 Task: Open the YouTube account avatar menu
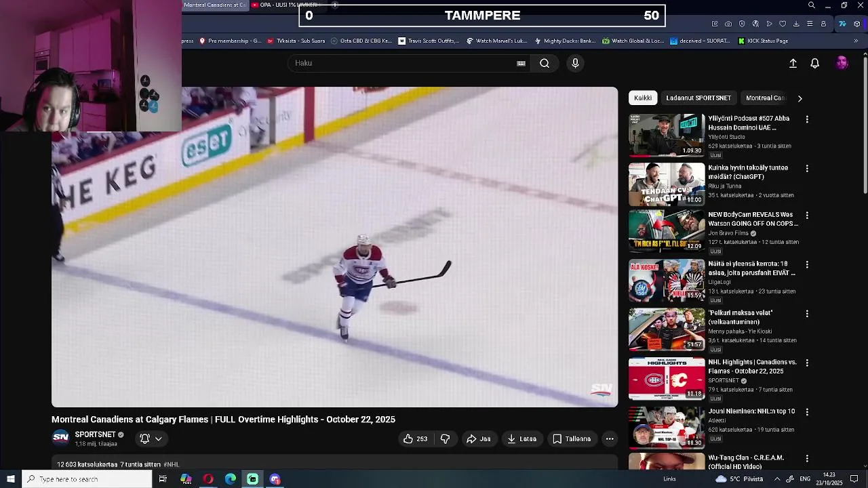[x=842, y=63]
